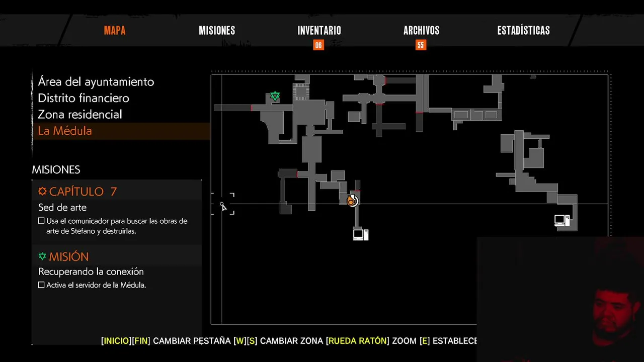Select Zona residencial zone

coord(80,114)
